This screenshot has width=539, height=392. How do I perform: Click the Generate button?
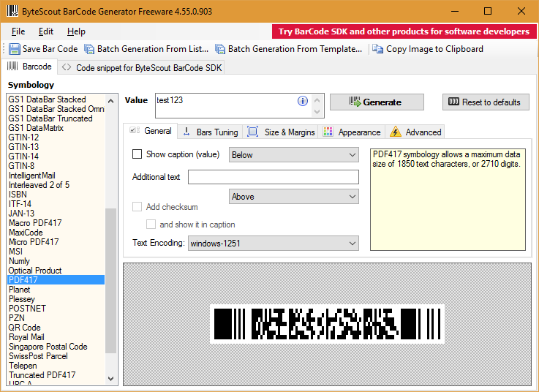(x=376, y=102)
